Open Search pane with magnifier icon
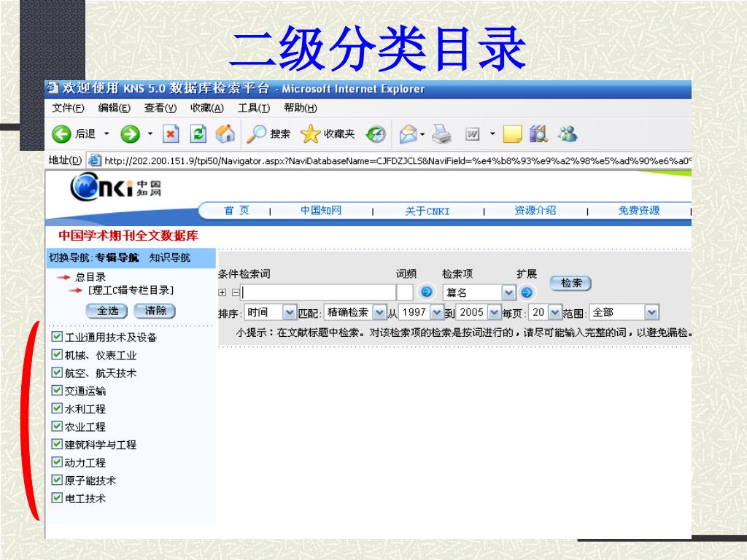The width and height of the screenshot is (747, 560). (x=256, y=134)
